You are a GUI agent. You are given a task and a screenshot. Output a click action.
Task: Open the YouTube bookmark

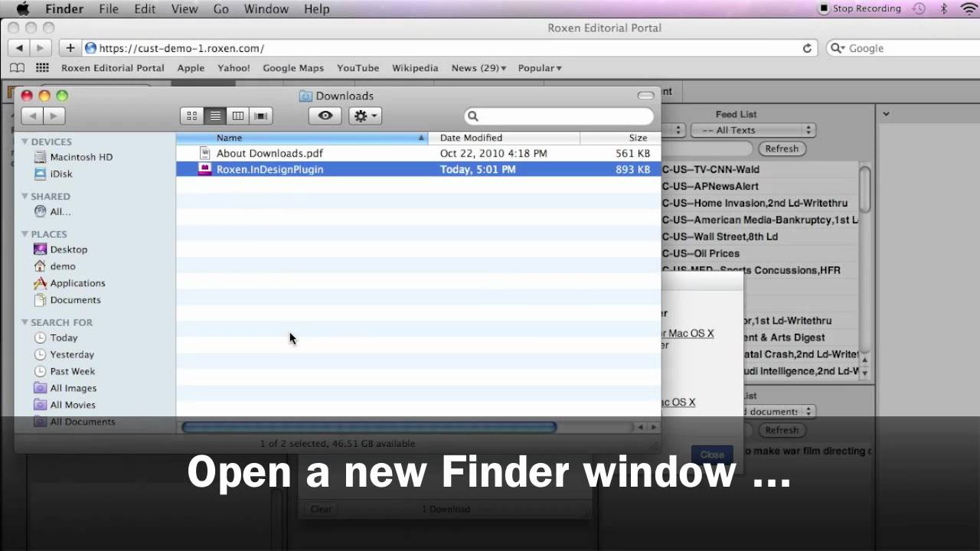358,68
